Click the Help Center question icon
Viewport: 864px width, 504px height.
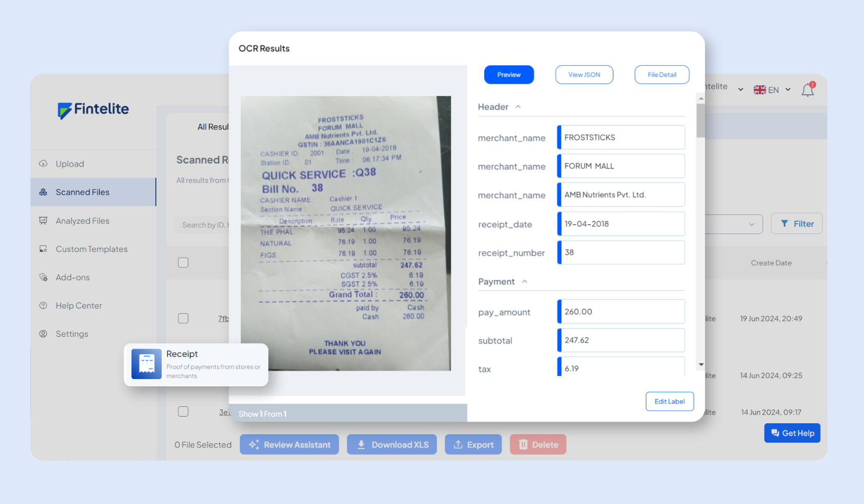(x=43, y=305)
